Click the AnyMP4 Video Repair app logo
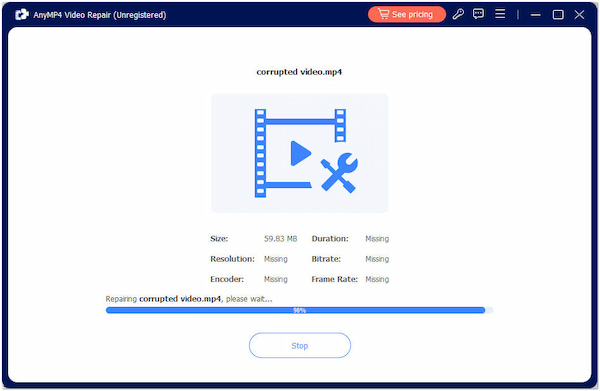Viewport: 600px width, 391px height. coord(21,15)
